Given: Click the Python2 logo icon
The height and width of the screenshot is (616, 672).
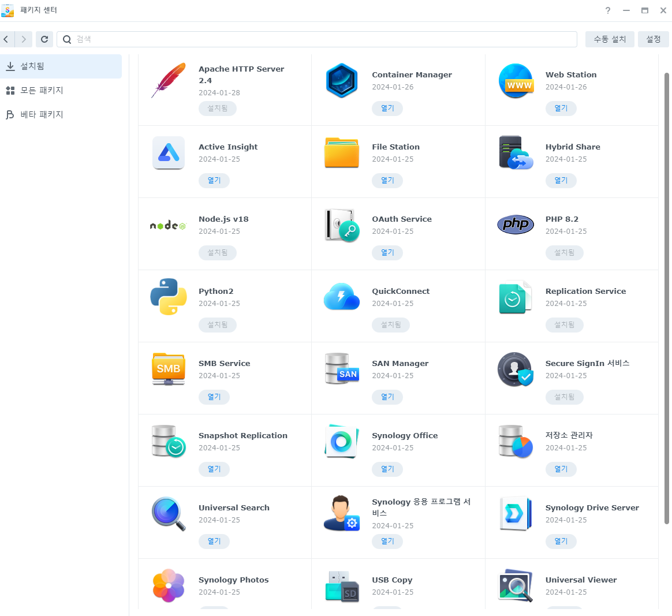Looking at the screenshot, I should pyautogui.click(x=169, y=297).
